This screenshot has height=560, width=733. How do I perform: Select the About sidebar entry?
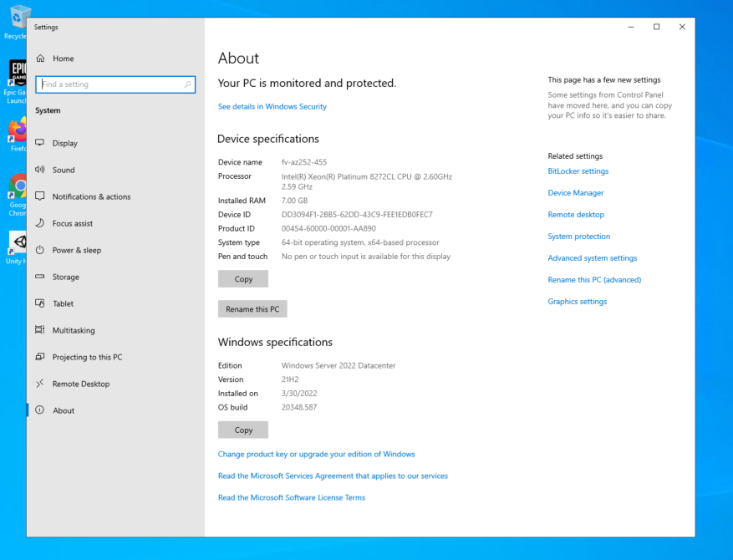pos(115,410)
